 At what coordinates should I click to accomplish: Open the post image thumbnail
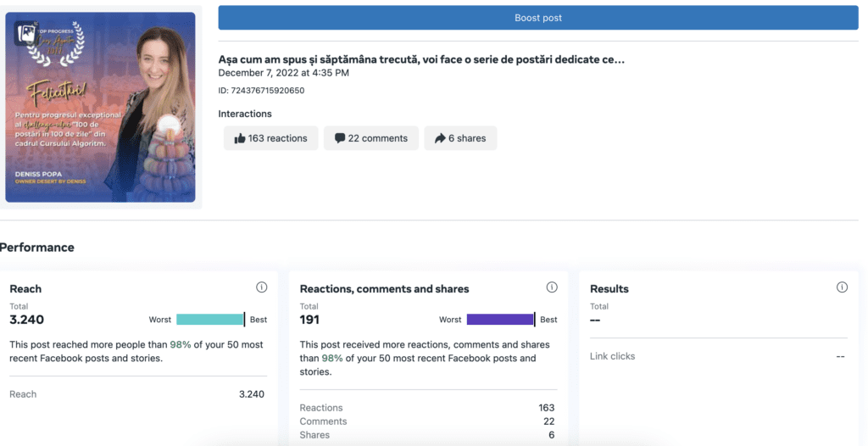pos(100,107)
